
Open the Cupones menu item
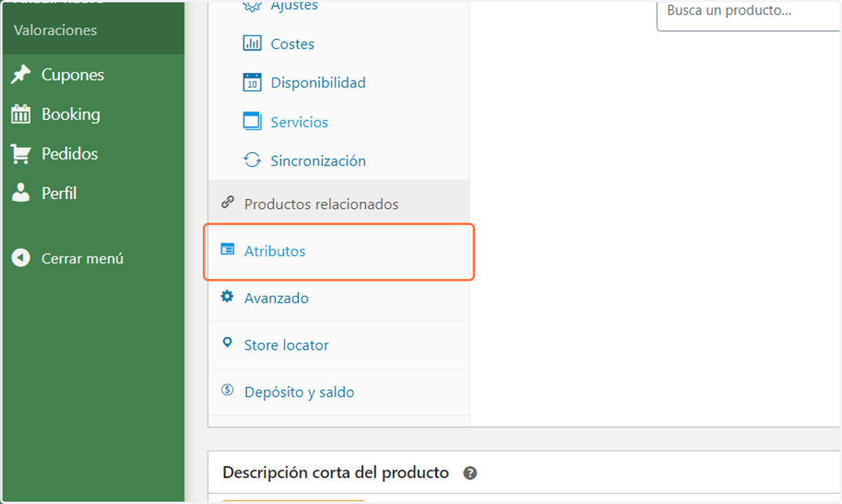click(72, 74)
